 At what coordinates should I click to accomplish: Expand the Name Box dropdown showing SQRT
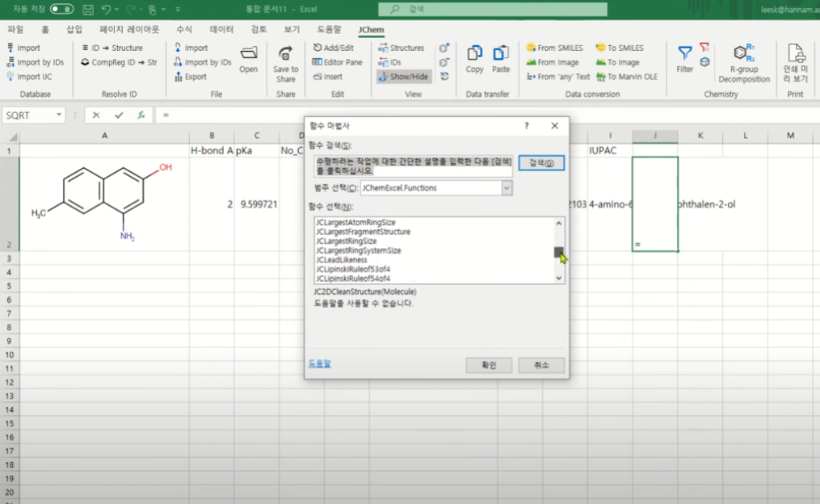point(58,115)
